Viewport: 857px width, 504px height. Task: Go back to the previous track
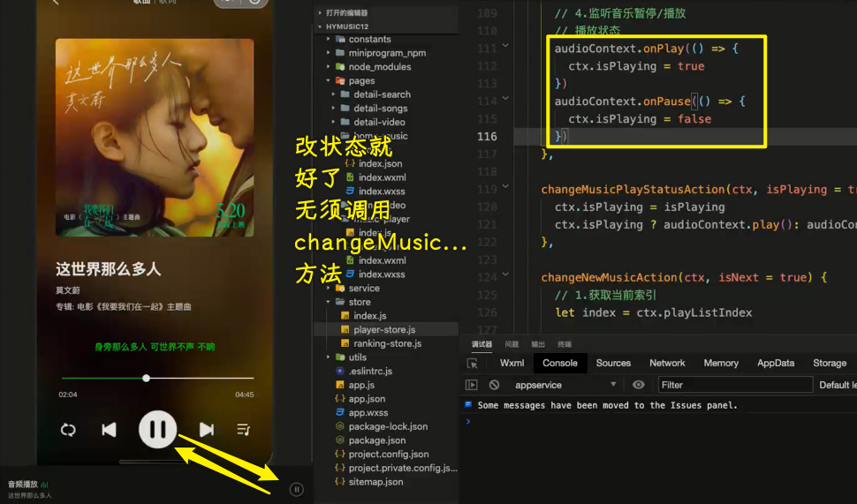point(109,430)
